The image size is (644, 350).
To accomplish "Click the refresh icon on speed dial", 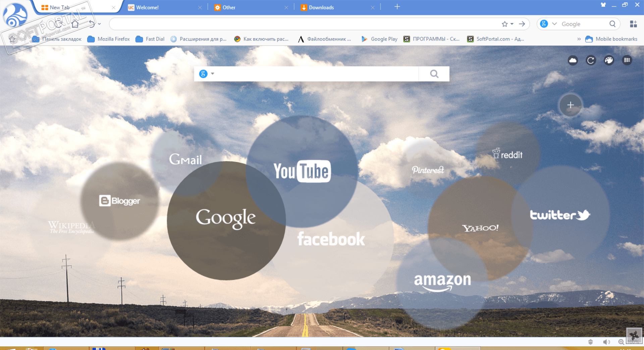I will pyautogui.click(x=591, y=60).
